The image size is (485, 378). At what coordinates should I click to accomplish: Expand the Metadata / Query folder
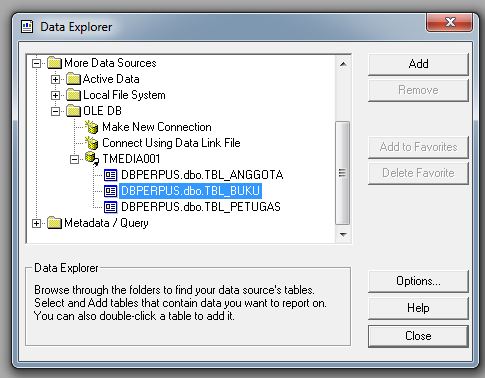(x=36, y=223)
